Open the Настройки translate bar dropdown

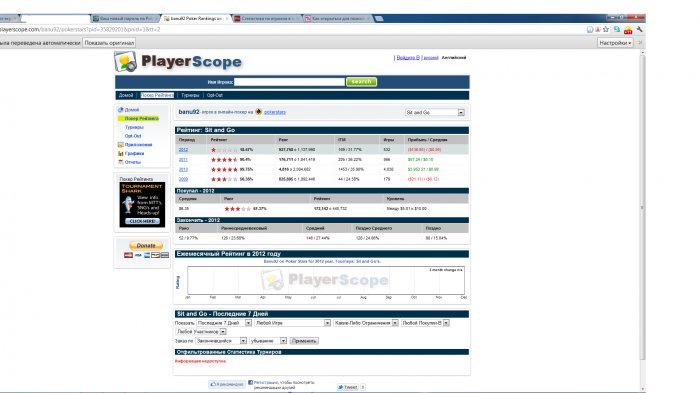[615, 43]
